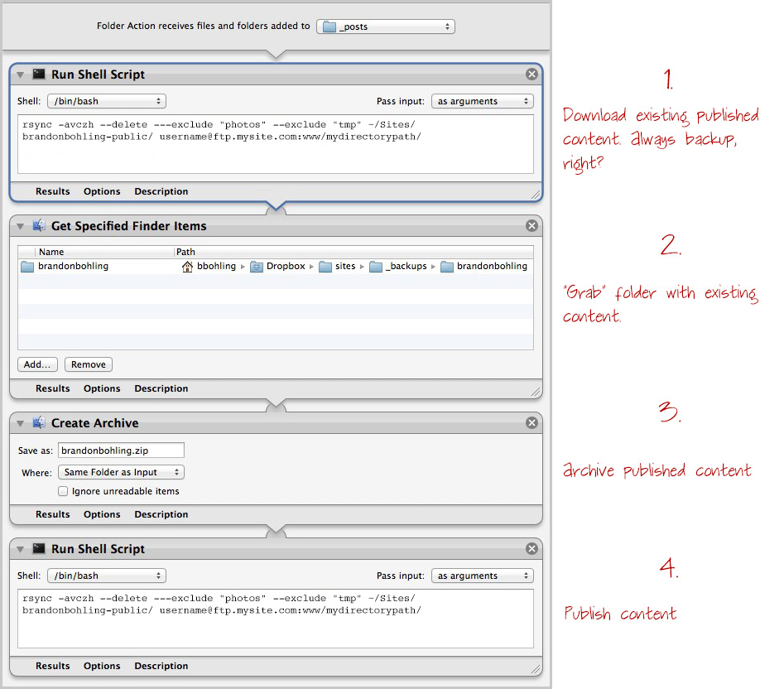Click the Add... button
This screenshot has width=784, height=689.
37,364
